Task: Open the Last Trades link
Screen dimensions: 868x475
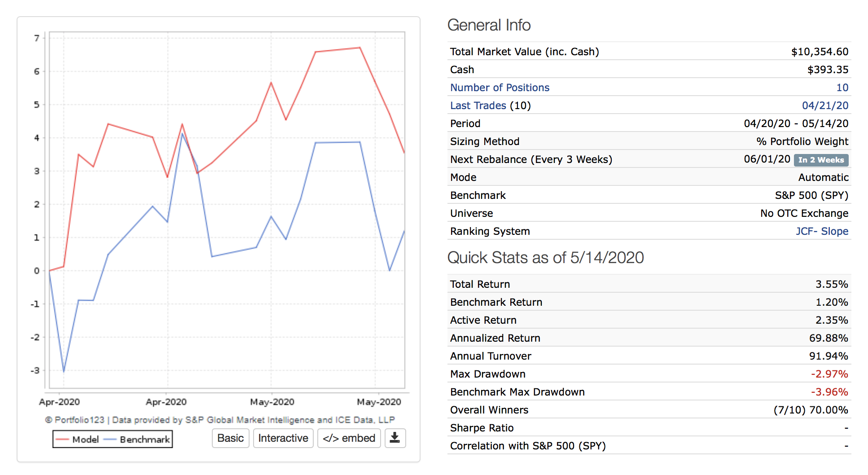Action: 478,106
